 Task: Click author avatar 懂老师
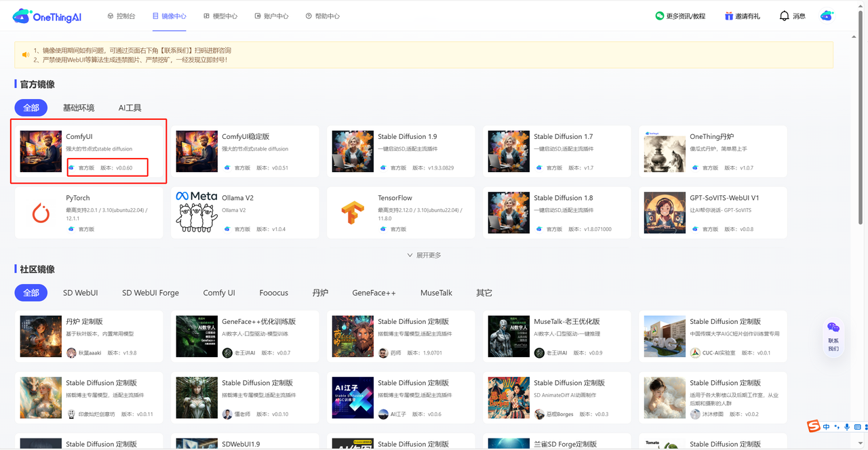pos(227,414)
